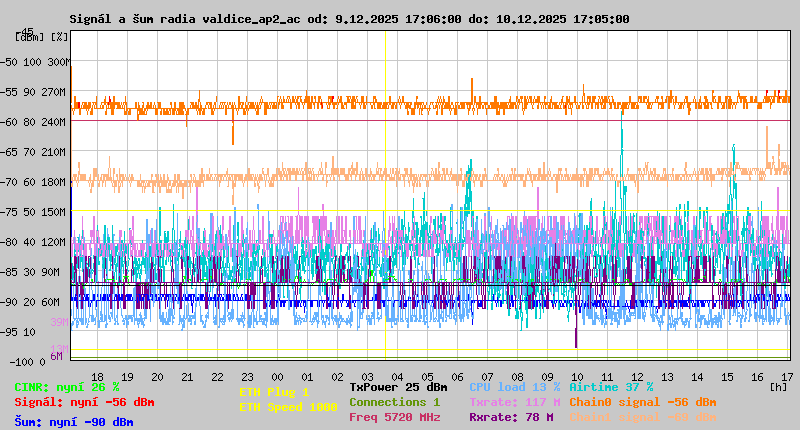Select the Txrate 117 M legend entry
Screen dimensions: 800x430
(514, 402)
